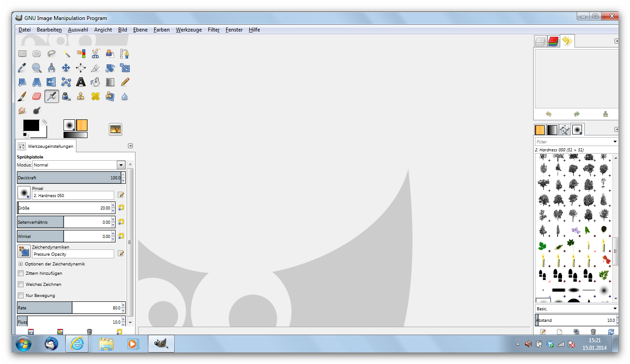
Task: Click the selected brush name field
Action: click(73, 195)
